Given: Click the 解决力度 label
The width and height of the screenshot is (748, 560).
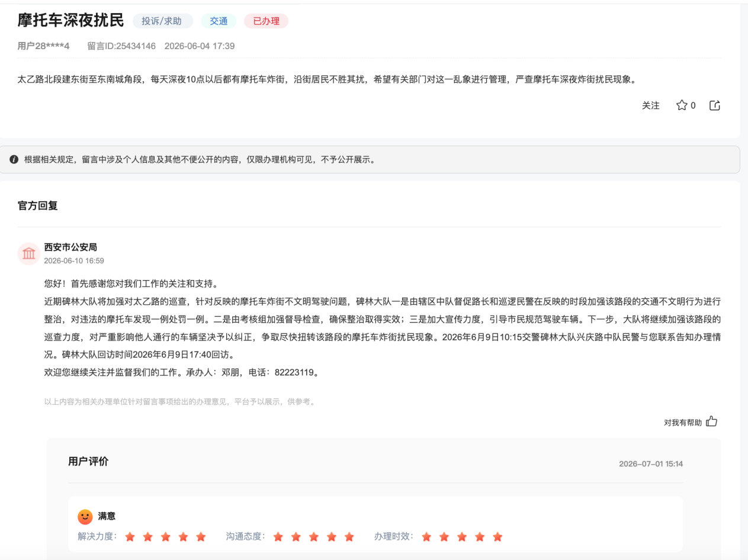Looking at the screenshot, I should 97,537.
